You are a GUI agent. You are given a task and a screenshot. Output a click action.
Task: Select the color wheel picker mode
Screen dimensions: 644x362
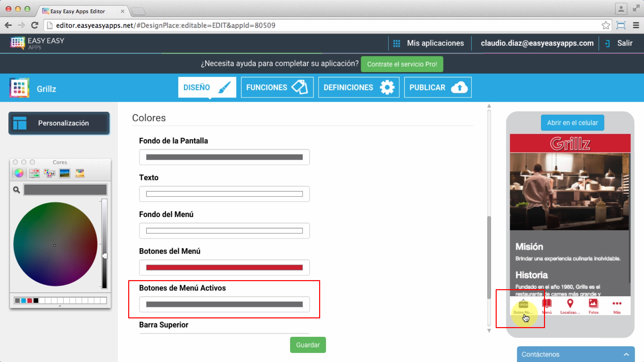[x=19, y=173]
